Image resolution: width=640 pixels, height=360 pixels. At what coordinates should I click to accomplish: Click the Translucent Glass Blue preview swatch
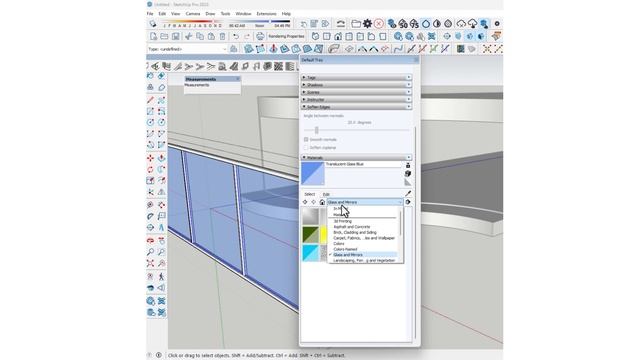tap(313, 173)
